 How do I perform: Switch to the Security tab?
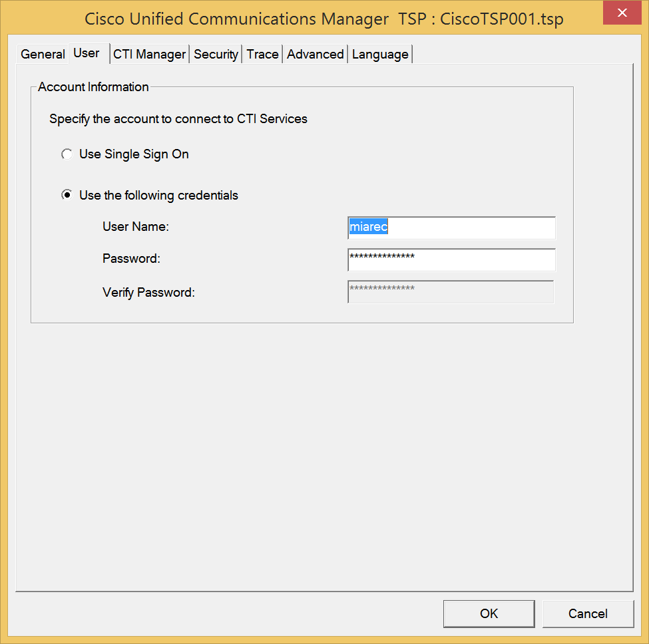point(216,54)
